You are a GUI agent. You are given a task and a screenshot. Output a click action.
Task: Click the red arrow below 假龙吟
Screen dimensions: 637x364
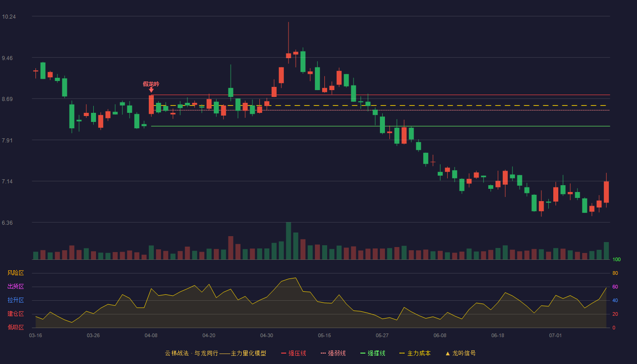pyautogui.click(x=151, y=90)
